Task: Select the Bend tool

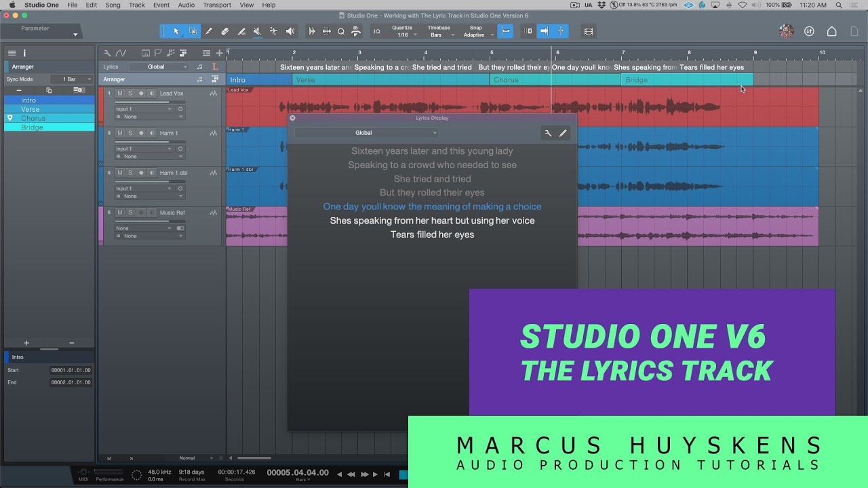Action: click(x=273, y=31)
